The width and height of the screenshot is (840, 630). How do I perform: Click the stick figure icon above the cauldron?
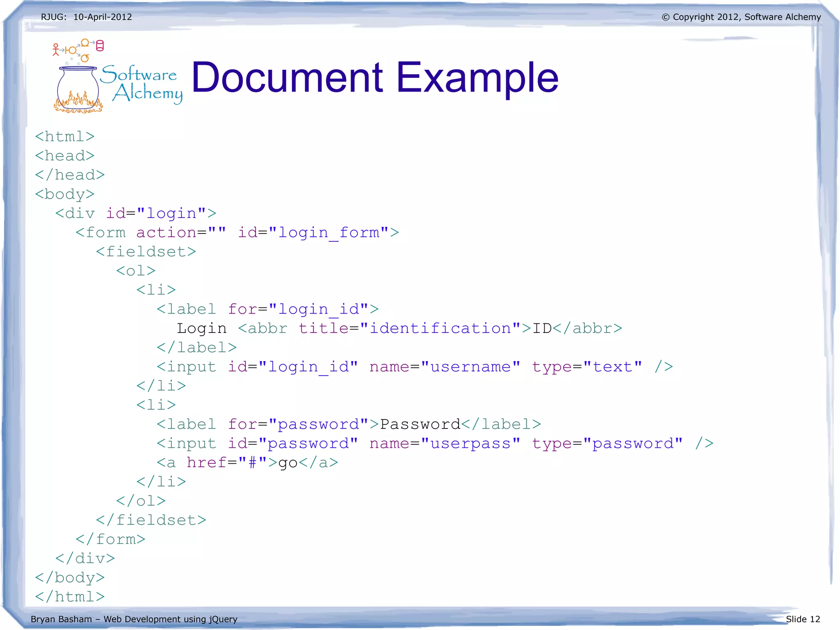56,50
